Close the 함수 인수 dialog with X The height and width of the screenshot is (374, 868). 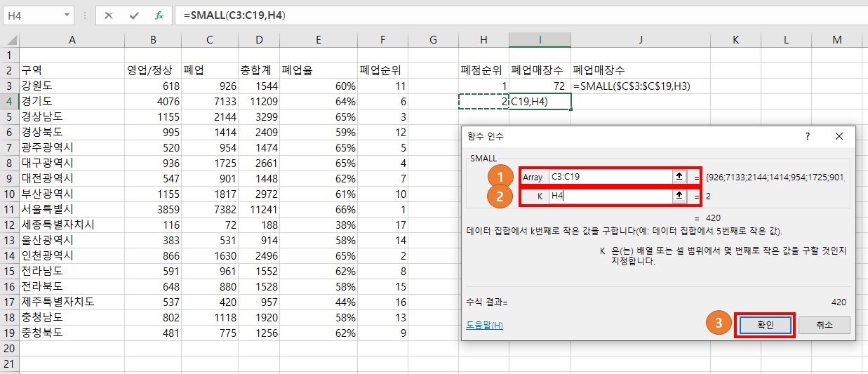point(839,136)
